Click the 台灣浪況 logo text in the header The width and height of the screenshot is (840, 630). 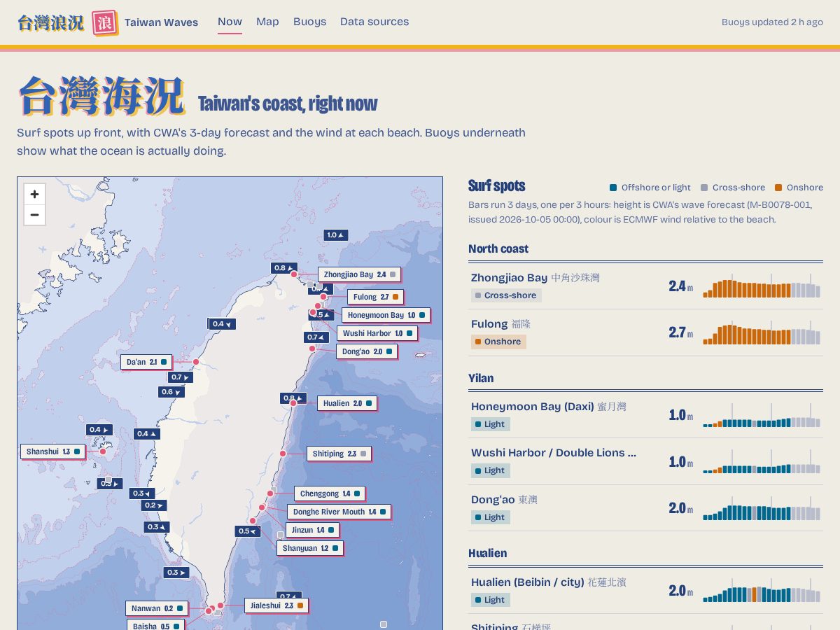pos(51,23)
